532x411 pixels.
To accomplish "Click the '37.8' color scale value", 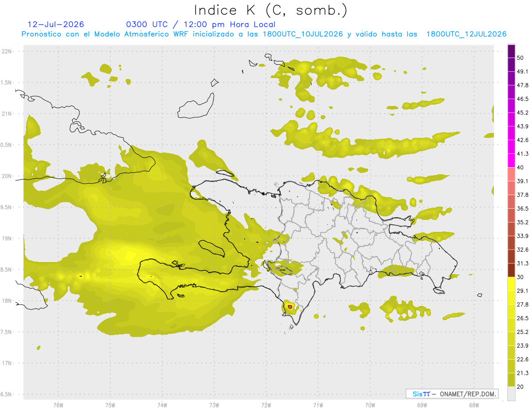I will point(522,195).
